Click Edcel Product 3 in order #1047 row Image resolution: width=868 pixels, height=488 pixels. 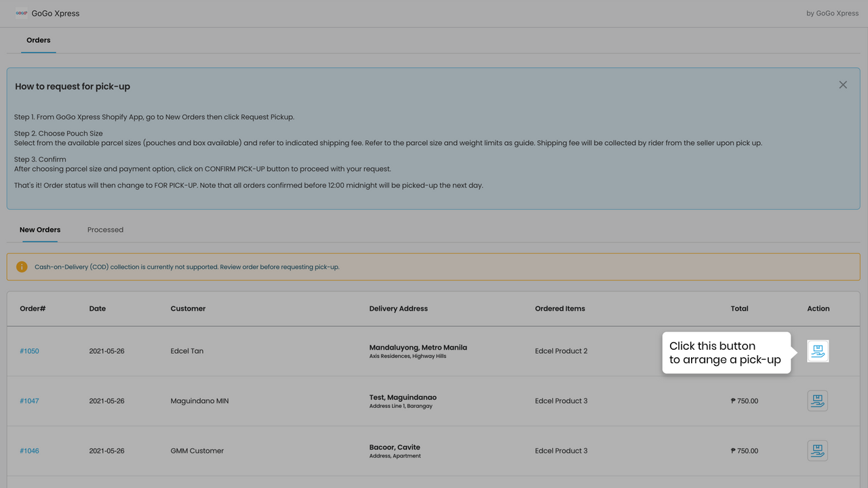561,401
